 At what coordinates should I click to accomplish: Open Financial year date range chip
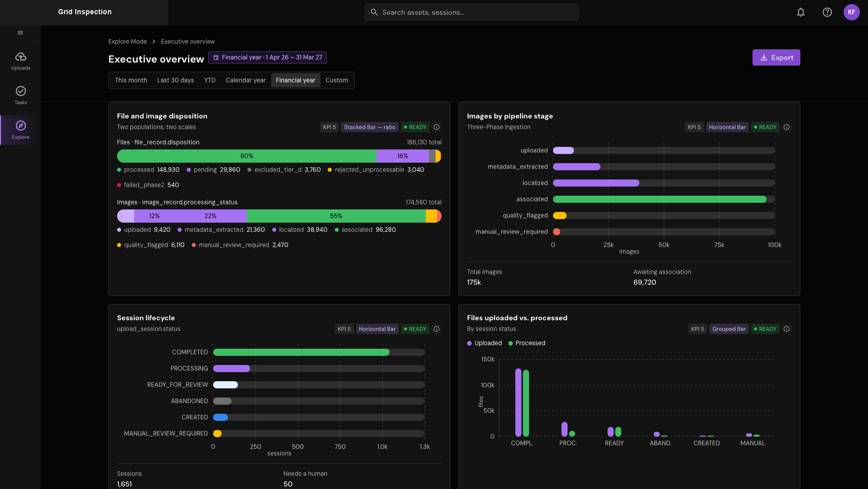click(x=267, y=57)
